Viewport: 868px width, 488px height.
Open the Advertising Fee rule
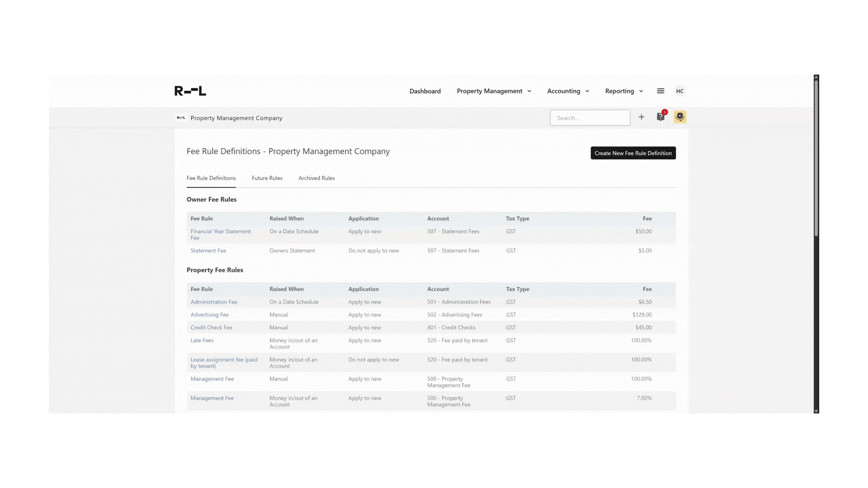209,314
